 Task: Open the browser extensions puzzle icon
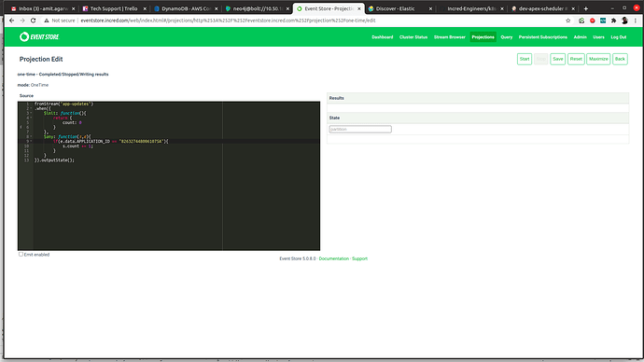click(x=613, y=21)
